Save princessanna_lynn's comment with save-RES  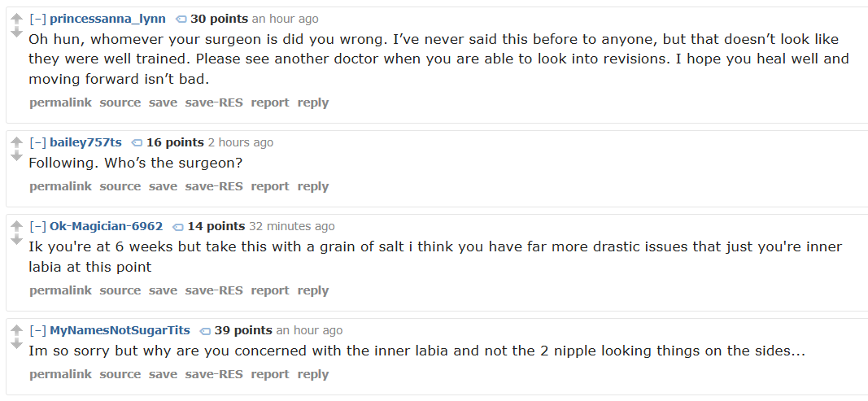point(214,102)
